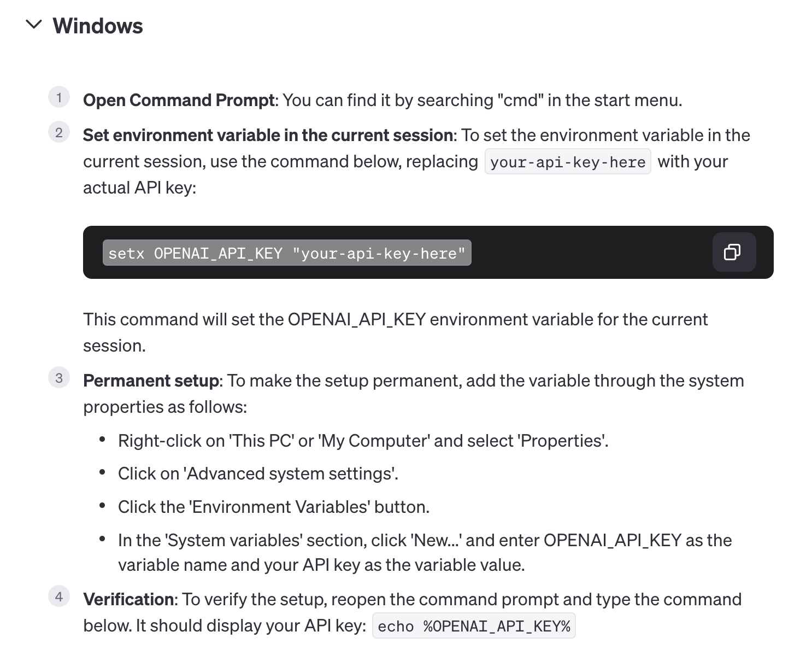The image size is (812, 655).
Task: Click the Windows section heading
Action: click(98, 26)
